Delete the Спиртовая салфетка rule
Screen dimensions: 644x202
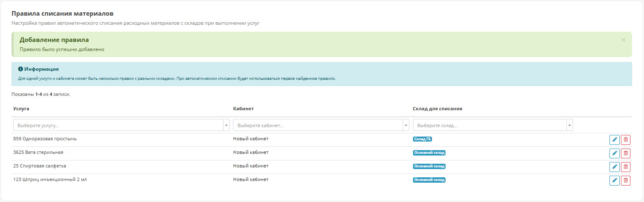(x=626, y=167)
